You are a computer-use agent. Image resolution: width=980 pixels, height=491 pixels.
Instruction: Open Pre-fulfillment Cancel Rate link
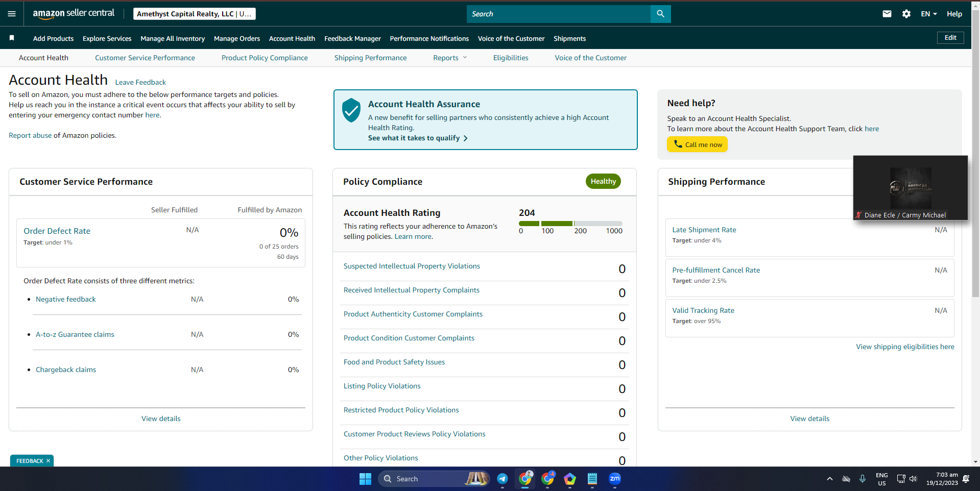[716, 270]
